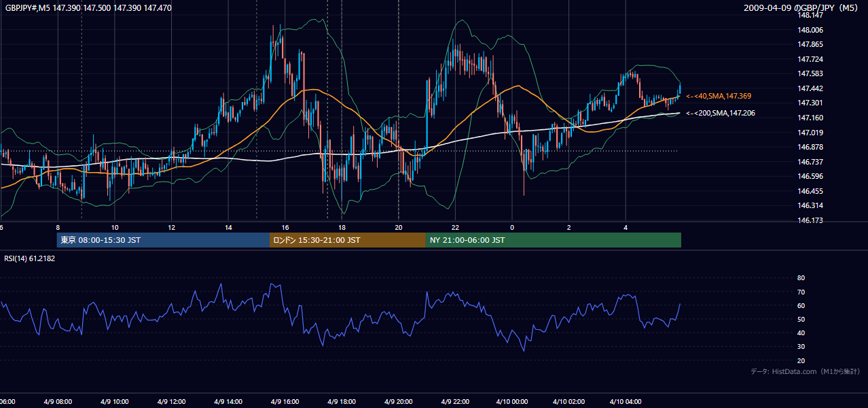Click price axis label 146.596
This screenshot has width=868, height=408.
click(x=810, y=176)
